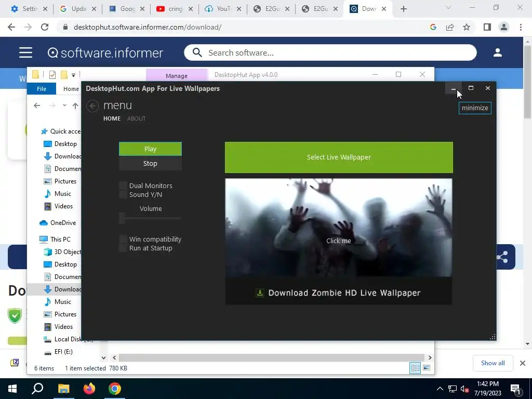
Task: Toggle the Win compatibility checkbox
Action: pos(123,239)
